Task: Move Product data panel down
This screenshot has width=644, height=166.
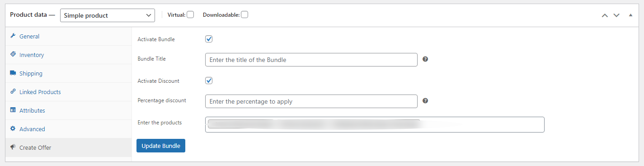Action: 616,15
